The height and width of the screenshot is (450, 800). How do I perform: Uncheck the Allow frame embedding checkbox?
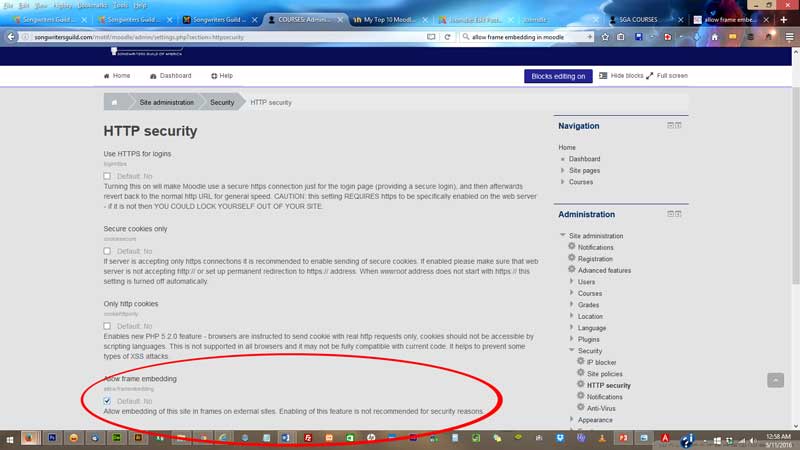point(108,400)
